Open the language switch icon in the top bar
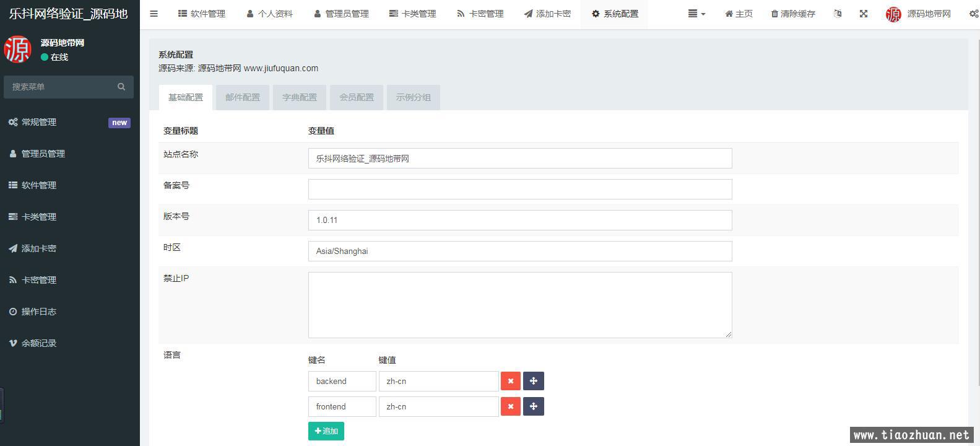The height and width of the screenshot is (446, 980). pos(838,14)
